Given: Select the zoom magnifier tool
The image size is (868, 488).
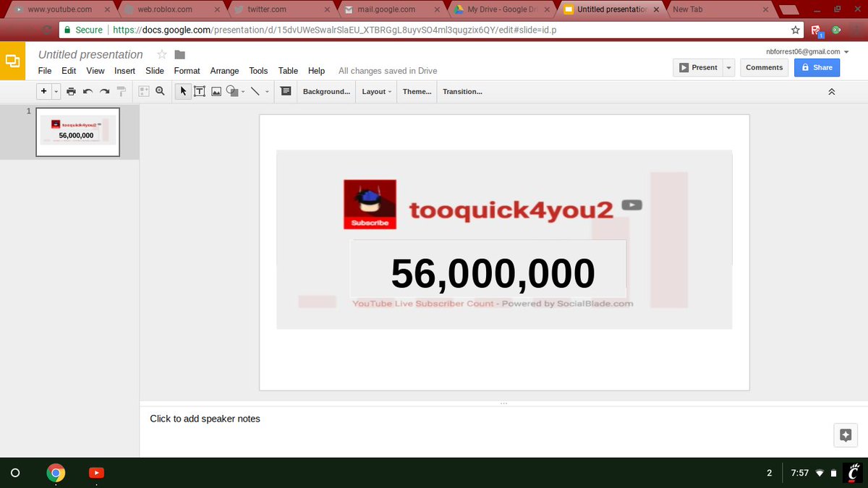Looking at the screenshot, I should (160, 91).
